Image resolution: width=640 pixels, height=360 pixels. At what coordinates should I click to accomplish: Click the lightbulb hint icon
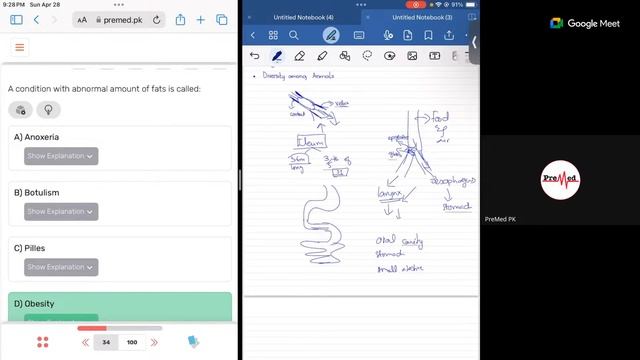click(49, 110)
